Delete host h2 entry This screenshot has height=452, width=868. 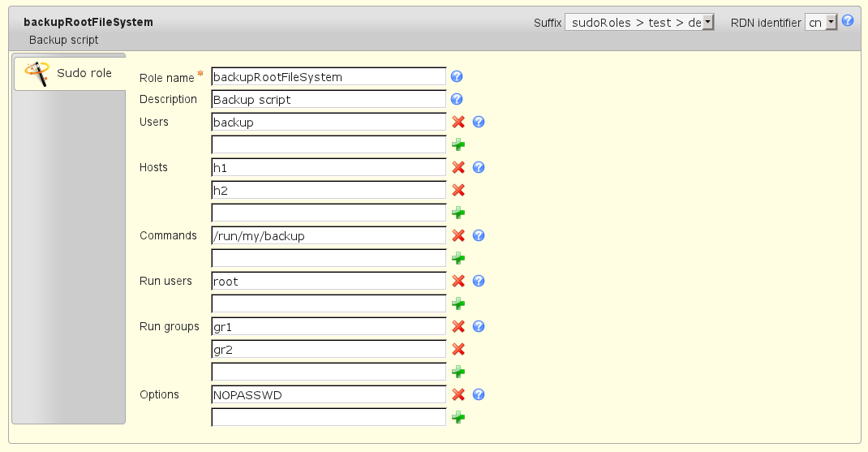[458, 191]
